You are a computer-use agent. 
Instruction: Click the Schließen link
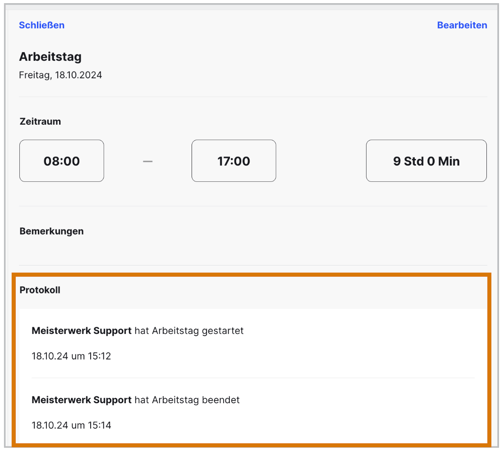click(x=42, y=25)
